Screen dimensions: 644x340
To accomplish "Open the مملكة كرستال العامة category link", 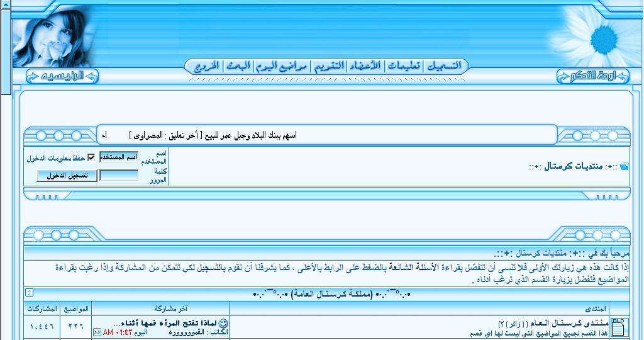I will (332, 295).
